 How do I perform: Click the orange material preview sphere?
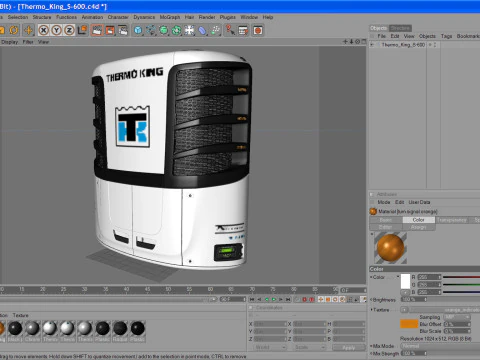(x=390, y=248)
